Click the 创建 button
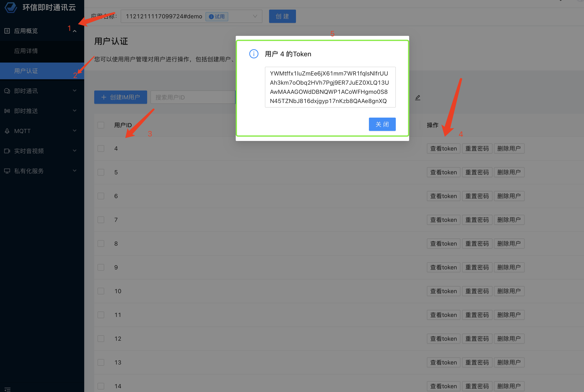Screen dimensions: 584x392 282,16
